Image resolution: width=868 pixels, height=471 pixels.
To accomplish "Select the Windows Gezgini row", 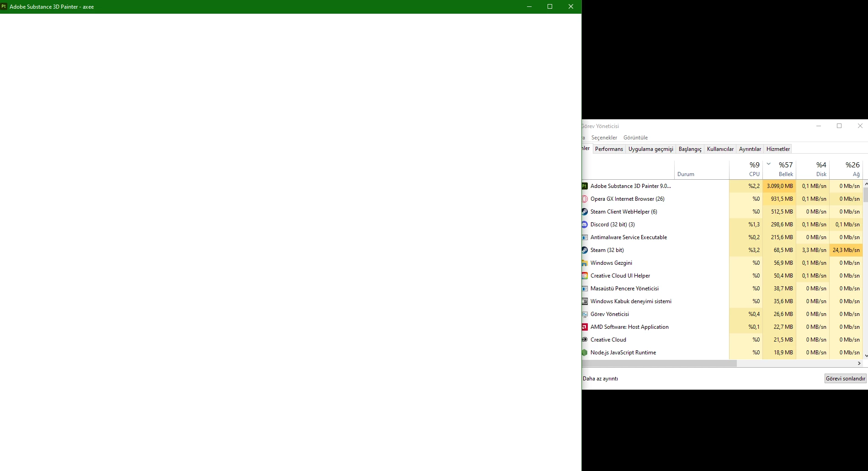I will coord(722,263).
